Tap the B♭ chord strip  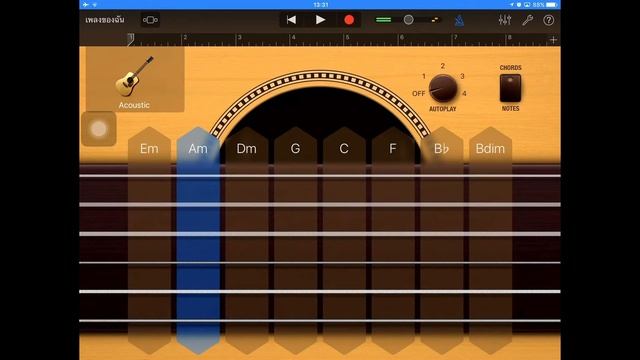(442, 240)
